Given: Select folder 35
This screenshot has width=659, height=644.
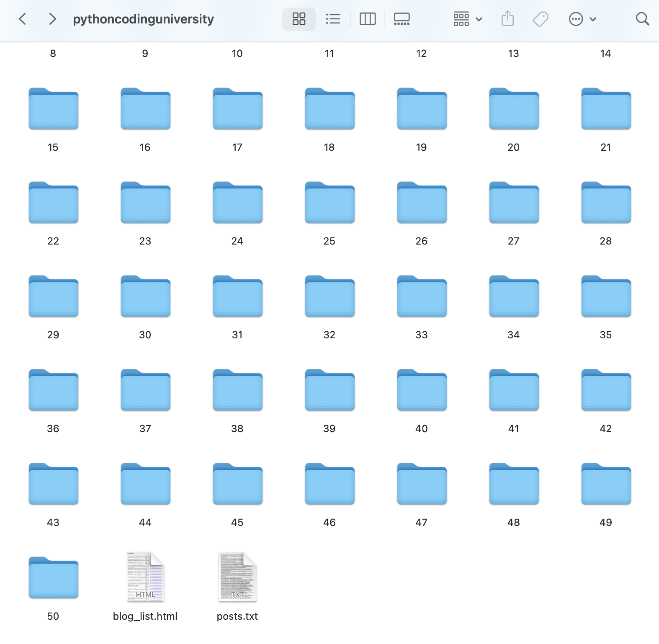Looking at the screenshot, I should click(x=606, y=296).
